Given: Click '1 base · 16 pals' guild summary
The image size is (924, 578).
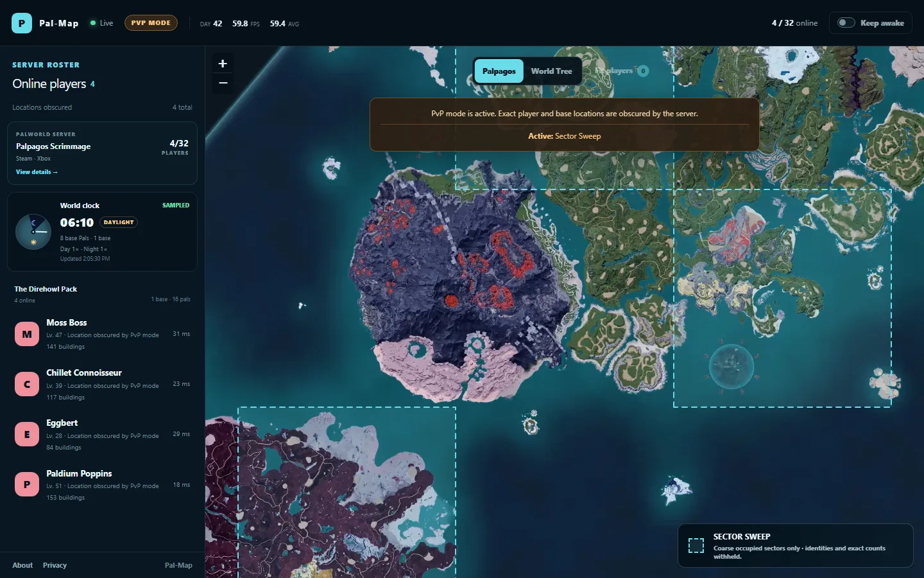Looking at the screenshot, I should (x=171, y=299).
